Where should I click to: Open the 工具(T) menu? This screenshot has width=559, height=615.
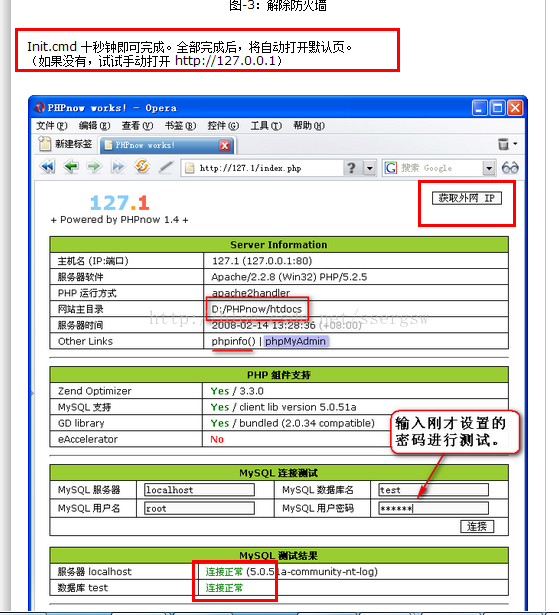click(x=266, y=126)
